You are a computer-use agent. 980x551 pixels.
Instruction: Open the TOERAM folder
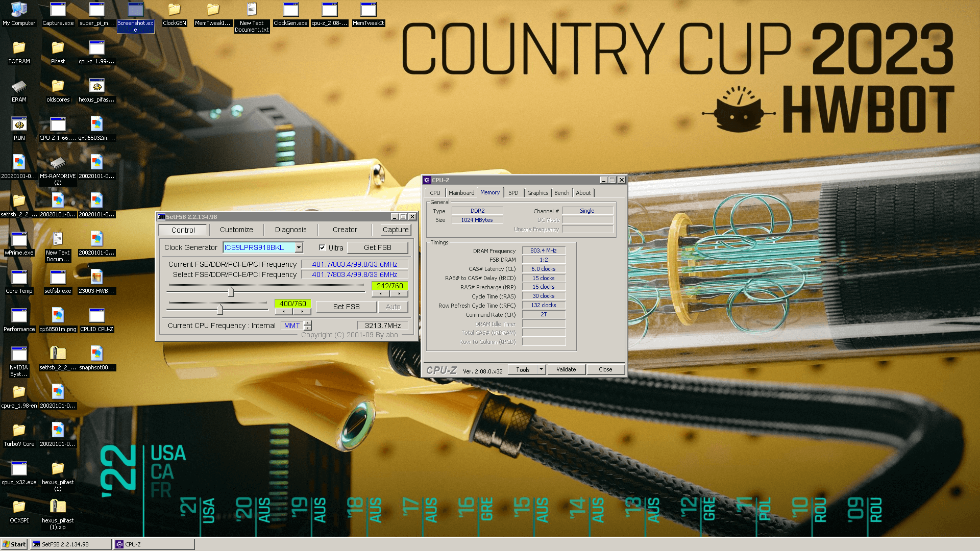[x=19, y=53]
